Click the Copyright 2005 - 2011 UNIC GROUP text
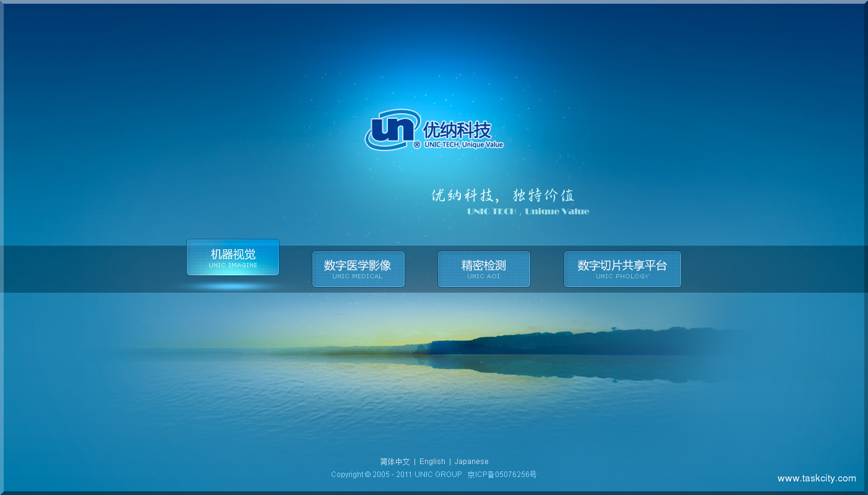 click(397, 475)
